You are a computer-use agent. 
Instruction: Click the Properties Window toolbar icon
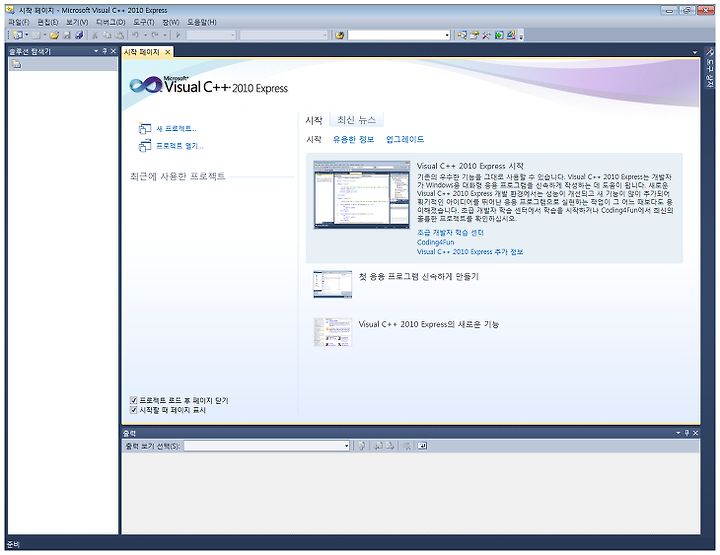coord(474,35)
